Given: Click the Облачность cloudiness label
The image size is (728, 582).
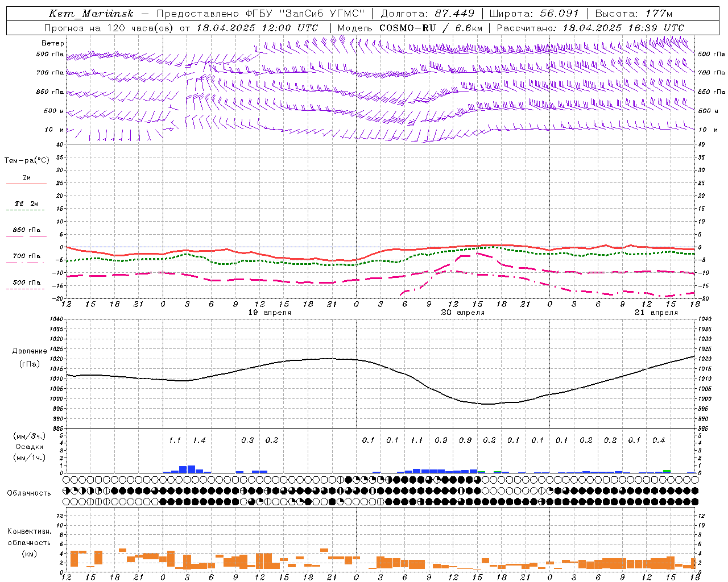Looking at the screenshot, I should pos(29,493).
